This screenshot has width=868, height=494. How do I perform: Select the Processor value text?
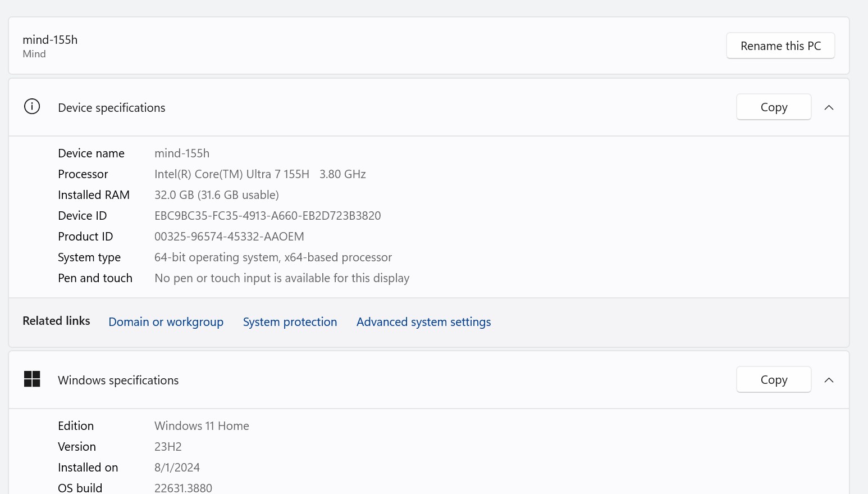pos(260,174)
